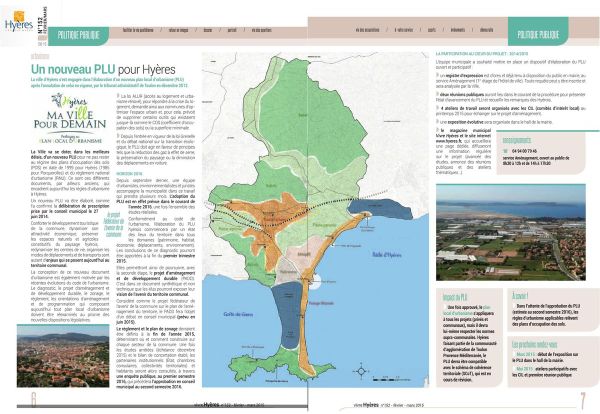
Task: Click the 'Renseignements' box heading
Action: tap(517, 140)
